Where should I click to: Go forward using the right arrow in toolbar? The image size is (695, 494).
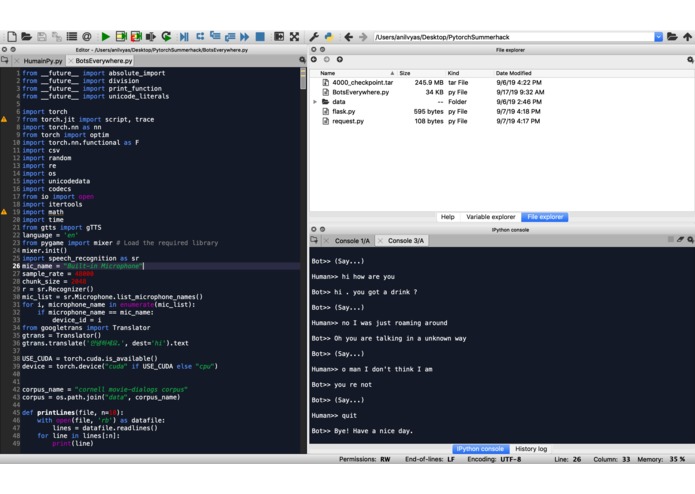(x=363, y=37)
